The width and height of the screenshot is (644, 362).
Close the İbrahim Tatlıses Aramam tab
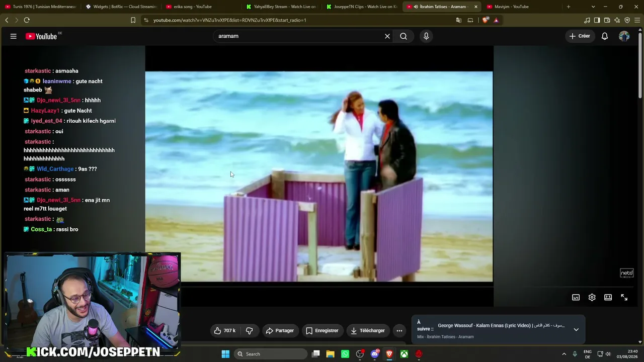(475, 7)
